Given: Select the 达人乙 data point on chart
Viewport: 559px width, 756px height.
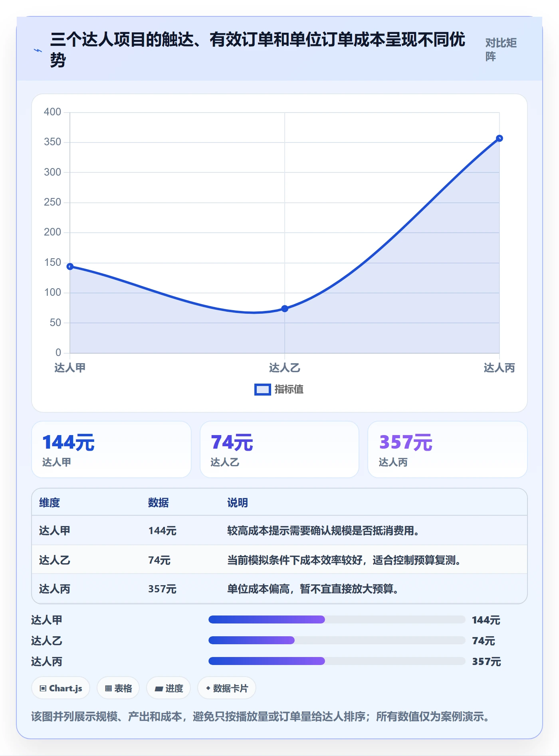Looking at the screenshot, I should [x=285, y=309].
